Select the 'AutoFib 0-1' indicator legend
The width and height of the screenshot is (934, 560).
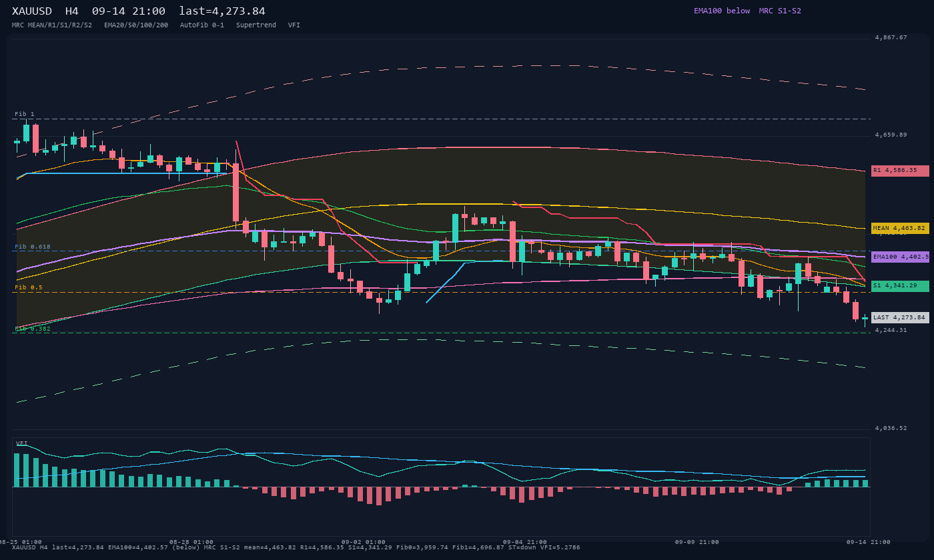tap(202, 25)
